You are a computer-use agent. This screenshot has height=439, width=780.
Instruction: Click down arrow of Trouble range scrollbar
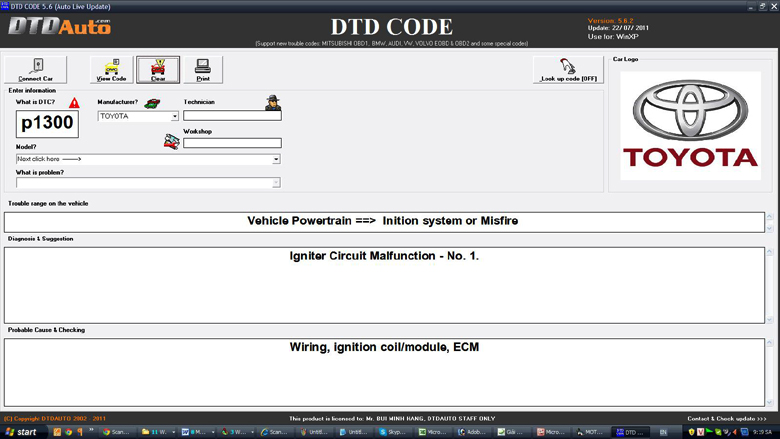tap(770, 229)
